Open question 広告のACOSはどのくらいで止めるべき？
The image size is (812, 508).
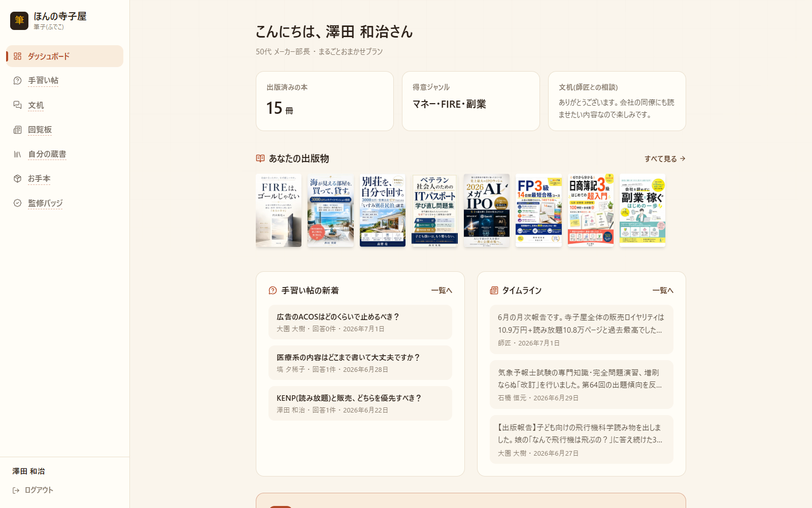click(360, 322)
